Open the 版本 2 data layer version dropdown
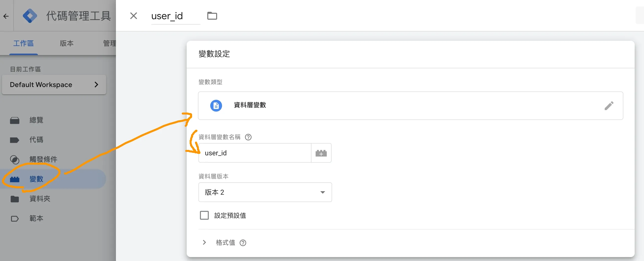 coord(265,192)
